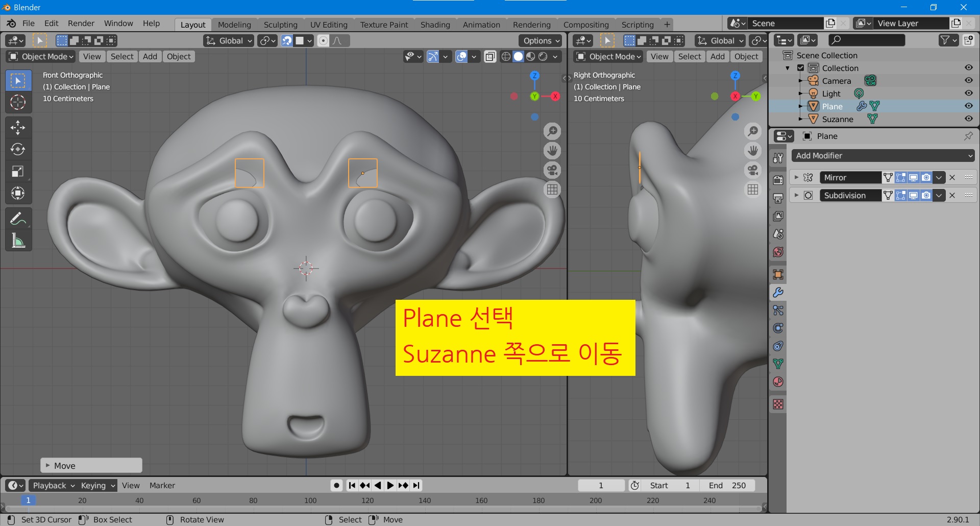Switch perspective/orthographic grid icon in front viewport
Image resolution: width=980 pixels, height=526 pixels.
click(x=552, y=189)
